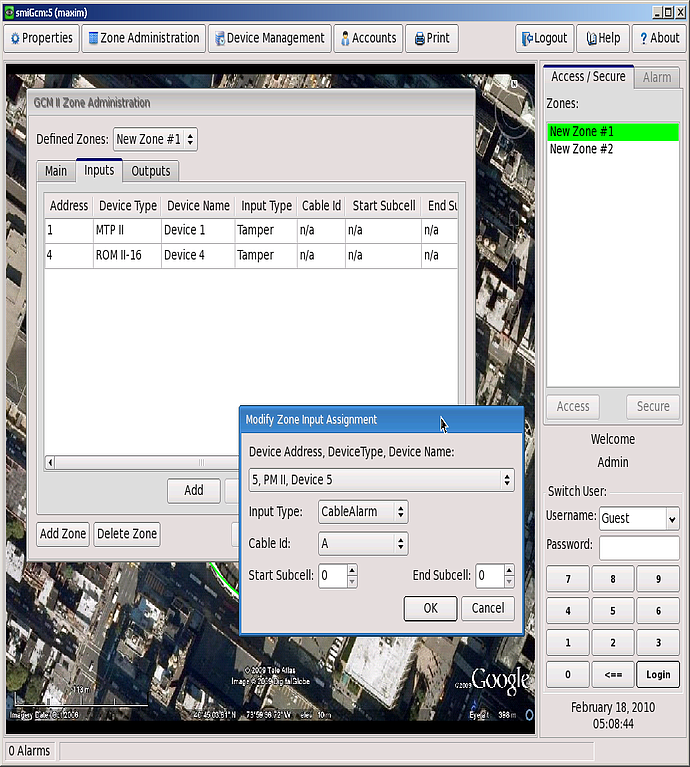Open the Cable Id dropdown
The height and width of the screenshot is (767, 690).
pos(362,544)
